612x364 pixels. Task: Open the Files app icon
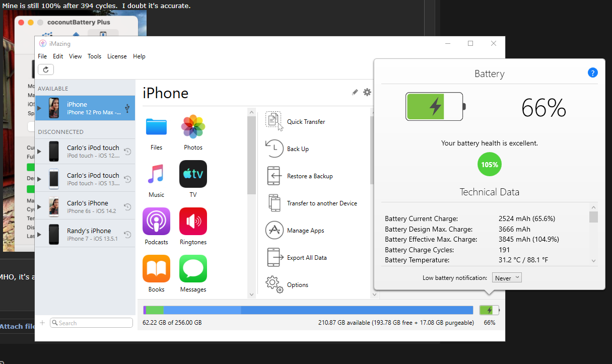pos(156,127)
